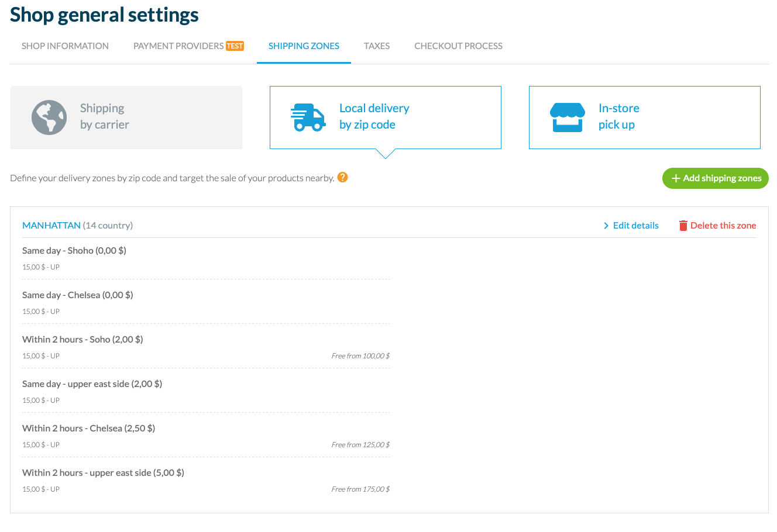Select the Local delivery by zip code label
The height and width of the screenshot is (532, 777).
[x=374, y=116]
